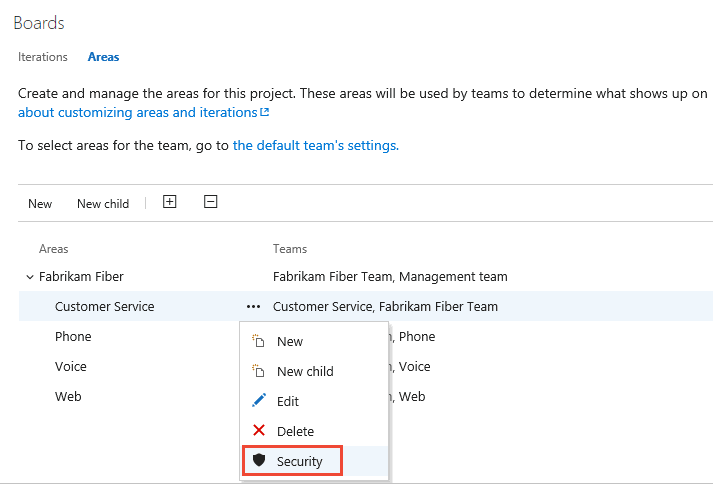Screen dimensions: 713x486
Task: Open the default team's settings link
Action: click(315, 145)
